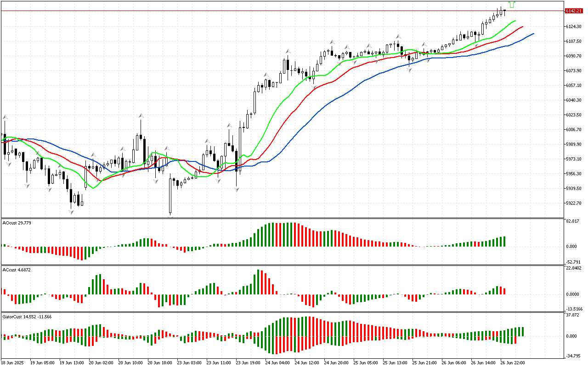Click the down fractal below the 19 Jun low

pos(71,212)
